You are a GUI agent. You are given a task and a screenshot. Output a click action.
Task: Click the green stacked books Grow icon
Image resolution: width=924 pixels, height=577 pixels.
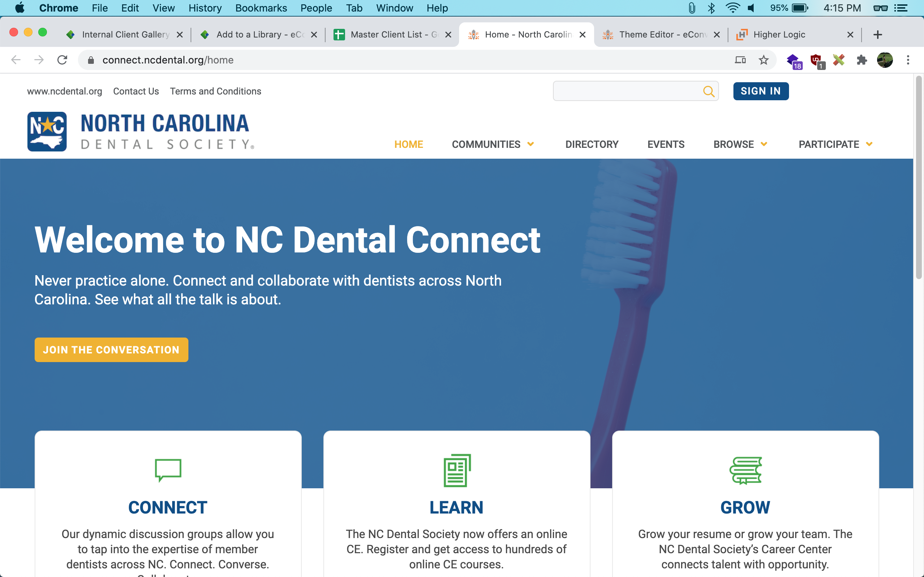click(x=745, y=470)
